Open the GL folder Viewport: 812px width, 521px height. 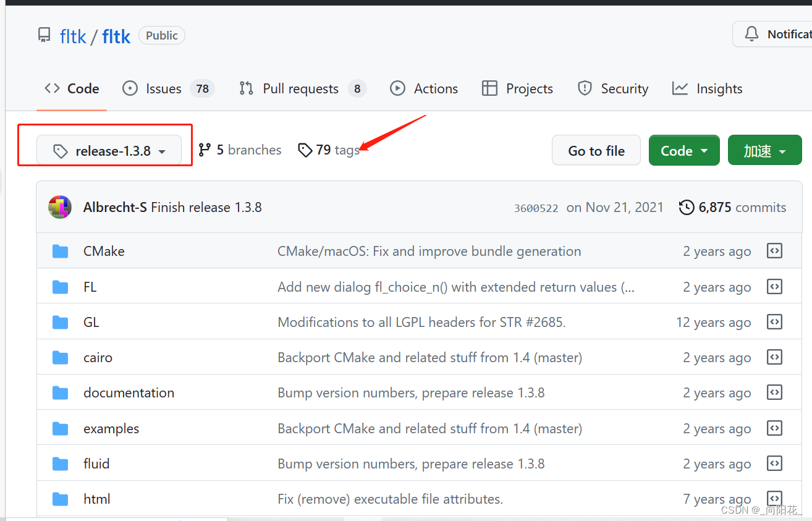pos(91,323)
